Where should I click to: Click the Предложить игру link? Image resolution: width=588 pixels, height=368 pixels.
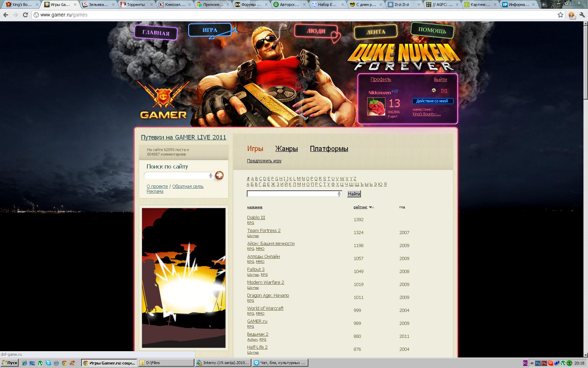click(x=264, y=161)
